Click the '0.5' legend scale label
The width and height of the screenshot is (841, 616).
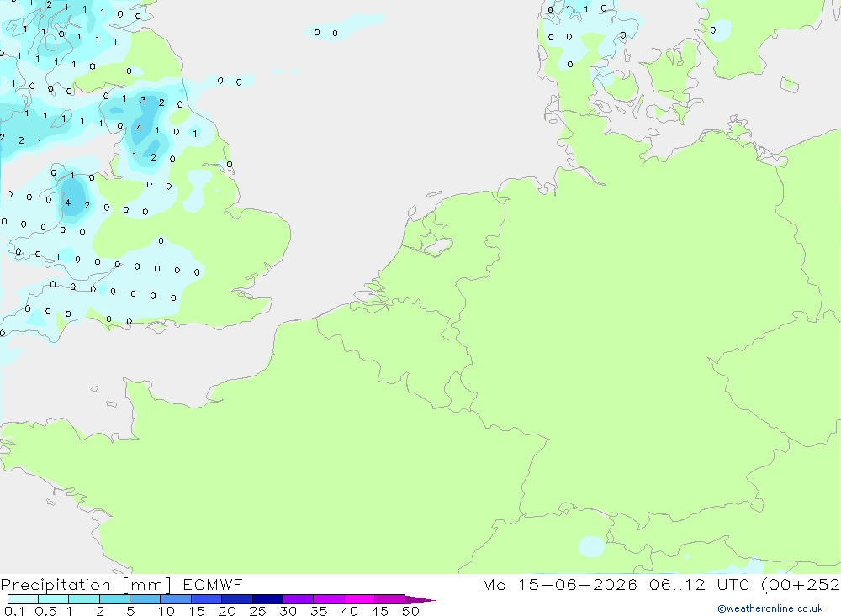click(45, 611)
